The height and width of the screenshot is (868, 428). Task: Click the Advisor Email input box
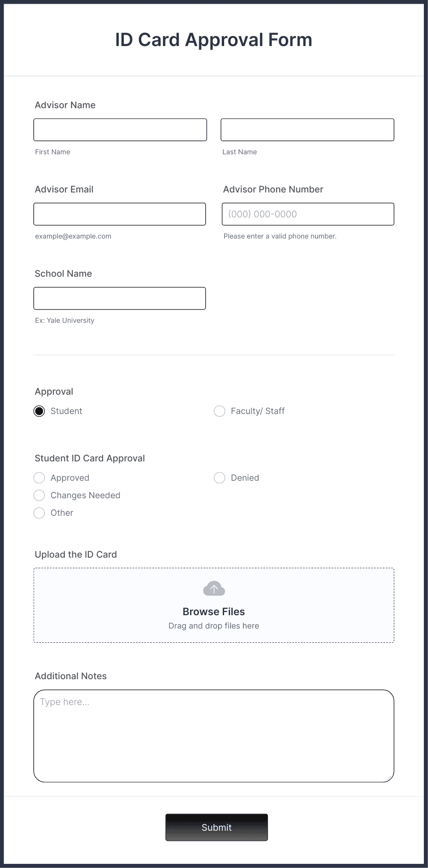120,214
